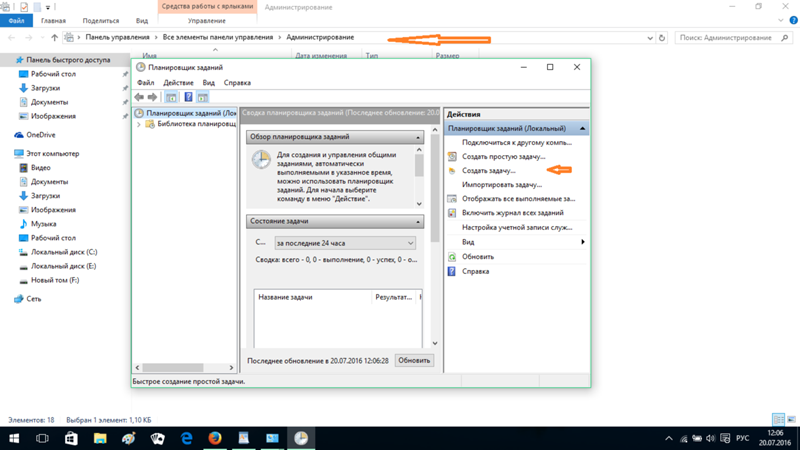Collapse the 'Состояние задачи' section
This screenshot has height=450, width=800.
(418, 221)
